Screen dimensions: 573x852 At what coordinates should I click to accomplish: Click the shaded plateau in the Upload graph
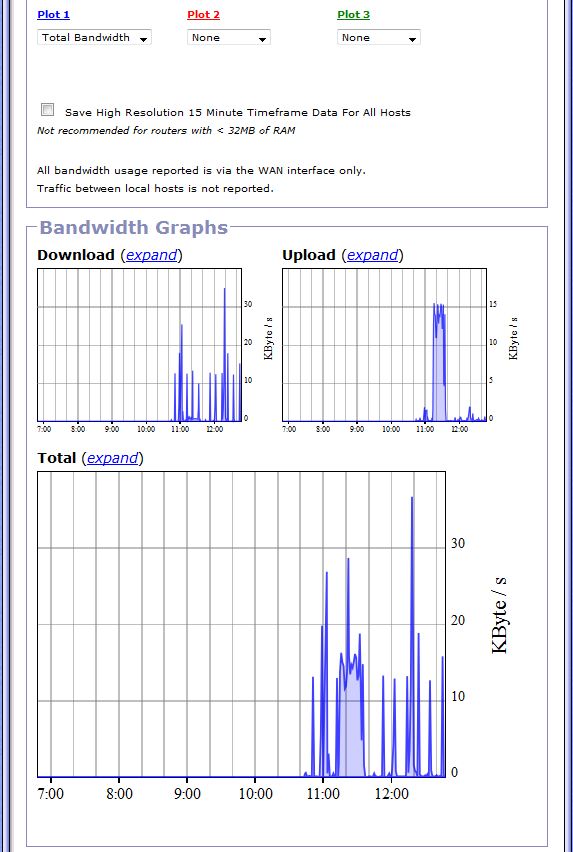point(438,369)
